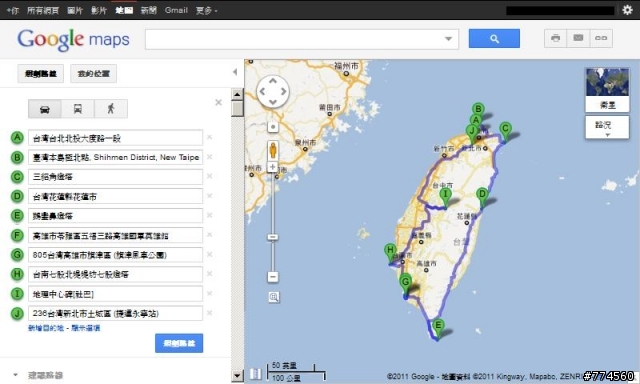This screenshot has height=384, width=640.
Task: Select the driving car travel mode
Action: 45,109
